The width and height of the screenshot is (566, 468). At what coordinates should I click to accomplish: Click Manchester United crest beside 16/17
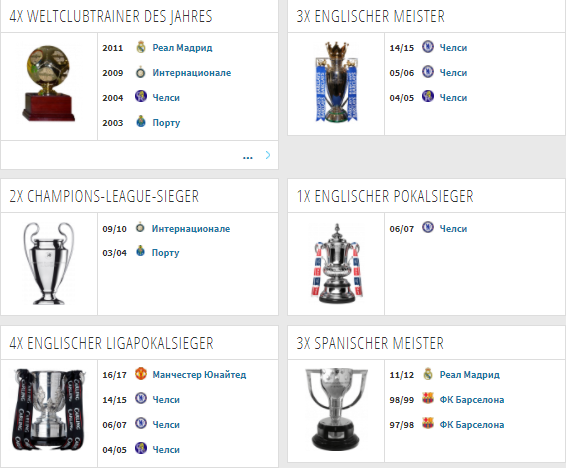[141, 373]
